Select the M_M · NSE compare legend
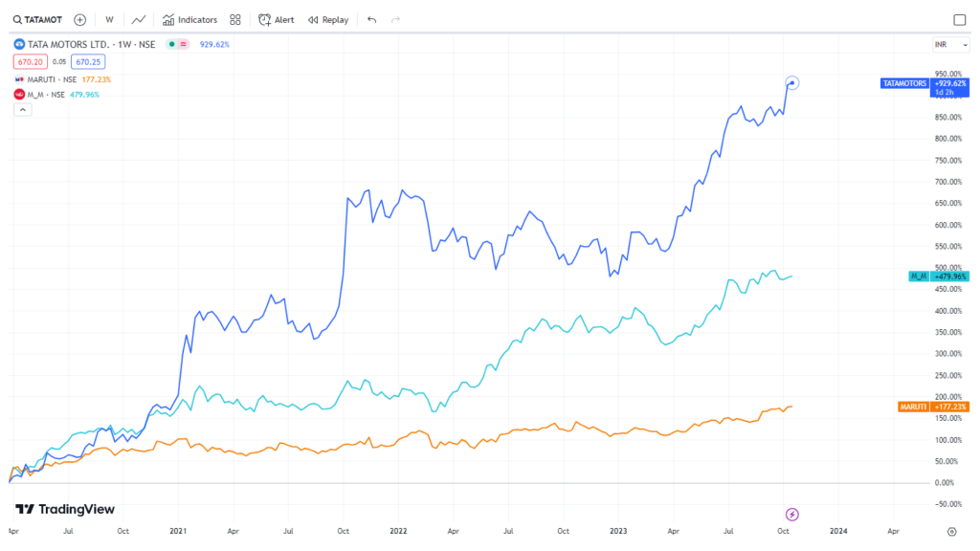The height and width of the screenshot is (551, 980). click(x=46, y=95)
